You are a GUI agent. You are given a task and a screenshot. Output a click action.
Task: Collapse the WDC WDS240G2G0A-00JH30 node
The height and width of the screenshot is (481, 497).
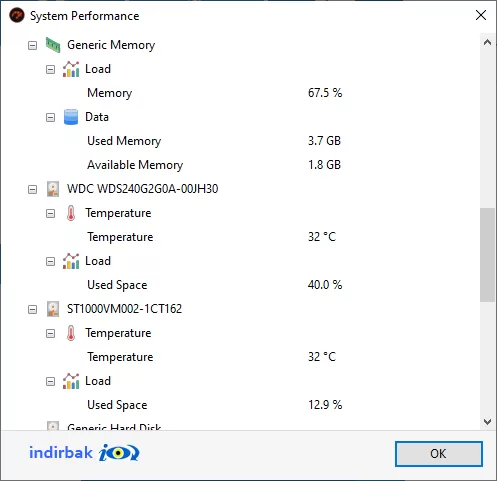click(32, 189)
